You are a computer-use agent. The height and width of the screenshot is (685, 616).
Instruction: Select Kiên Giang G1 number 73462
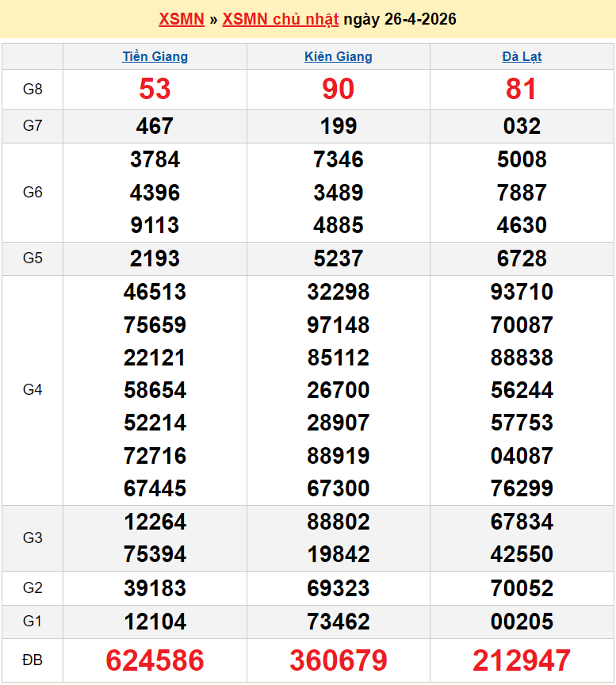click(339, 622)
